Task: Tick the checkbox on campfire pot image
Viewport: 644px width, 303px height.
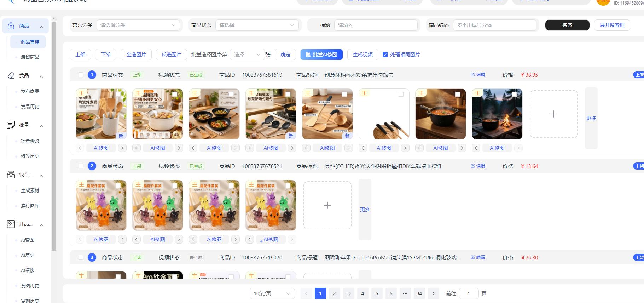Action: [514, 94]
